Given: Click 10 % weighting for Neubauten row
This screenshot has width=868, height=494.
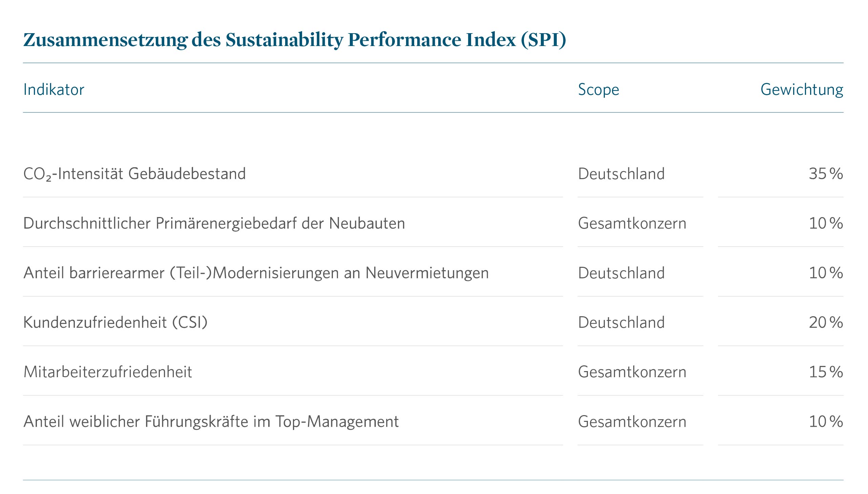Looking at the screenshot, I should 825,223.
